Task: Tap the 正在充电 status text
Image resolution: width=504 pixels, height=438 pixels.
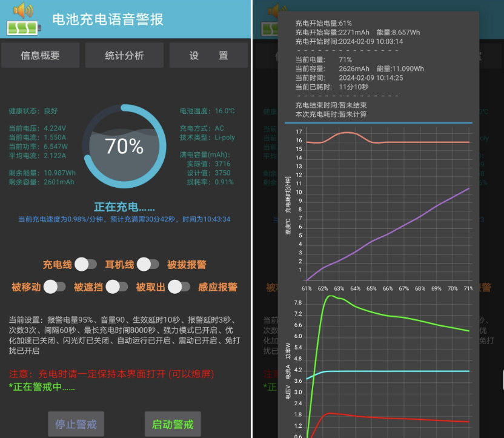Action: click(x=124, y=207)
